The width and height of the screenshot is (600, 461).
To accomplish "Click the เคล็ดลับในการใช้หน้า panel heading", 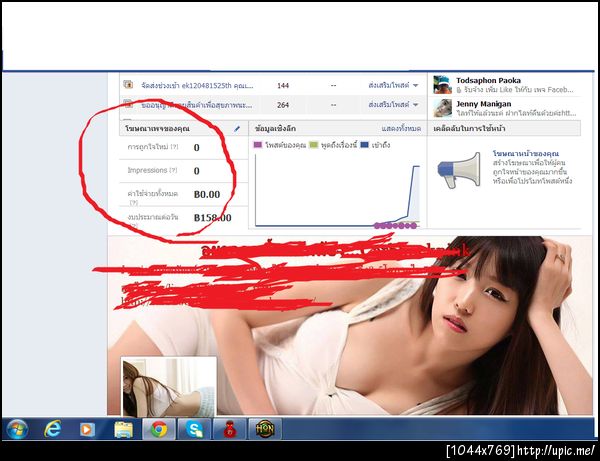I will pos(469,129).
